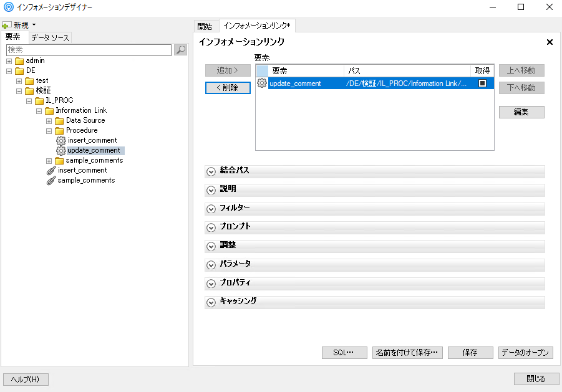Select the update_comment name in elements table
Screen dimensions: 562x392
tap(295, 84)
